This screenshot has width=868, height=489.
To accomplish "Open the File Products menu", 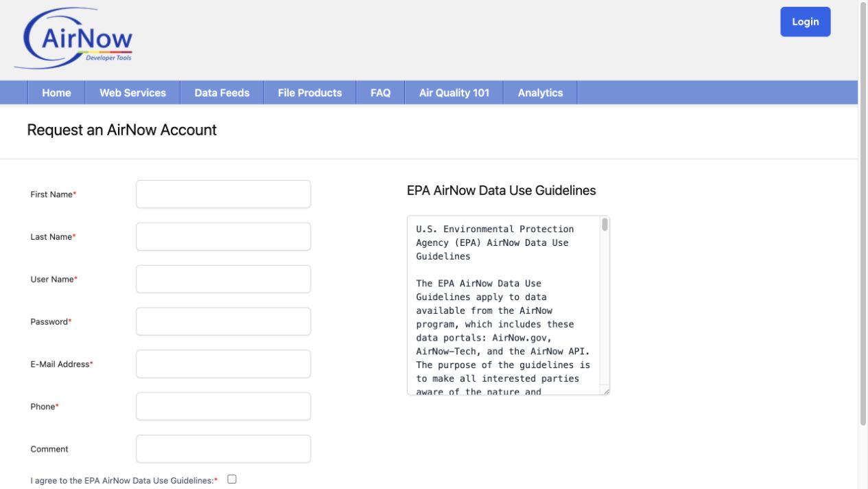I will pos(309,93).
